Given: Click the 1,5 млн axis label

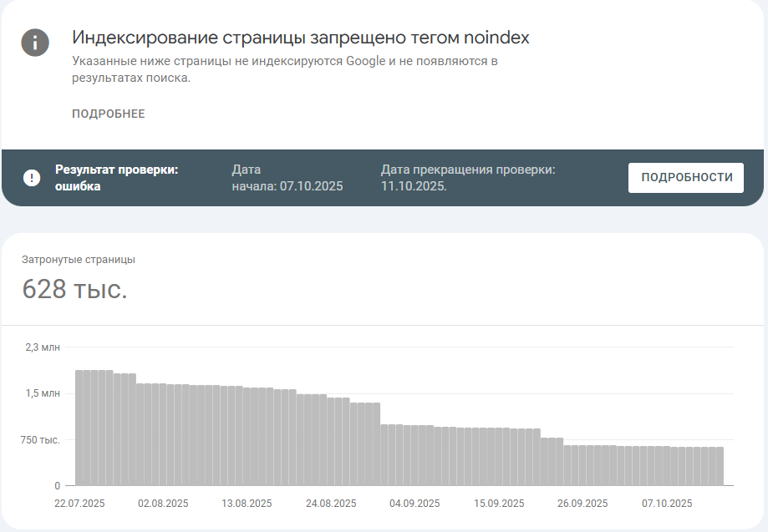Looking at the screenshot, I should point(43,393).
